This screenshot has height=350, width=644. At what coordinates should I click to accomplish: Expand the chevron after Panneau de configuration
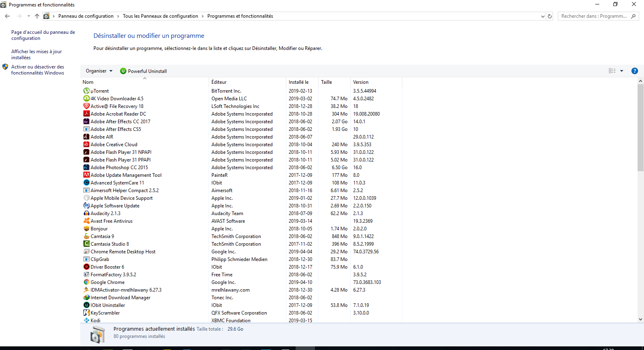118,17
